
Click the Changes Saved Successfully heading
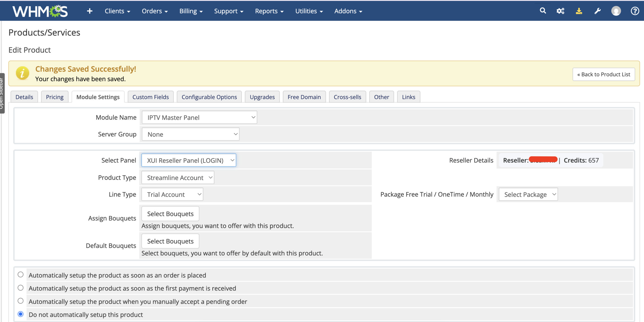86,69
